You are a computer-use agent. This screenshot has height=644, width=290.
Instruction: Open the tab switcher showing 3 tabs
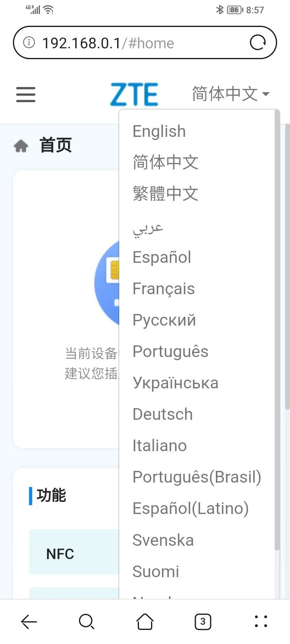[203, 622]
